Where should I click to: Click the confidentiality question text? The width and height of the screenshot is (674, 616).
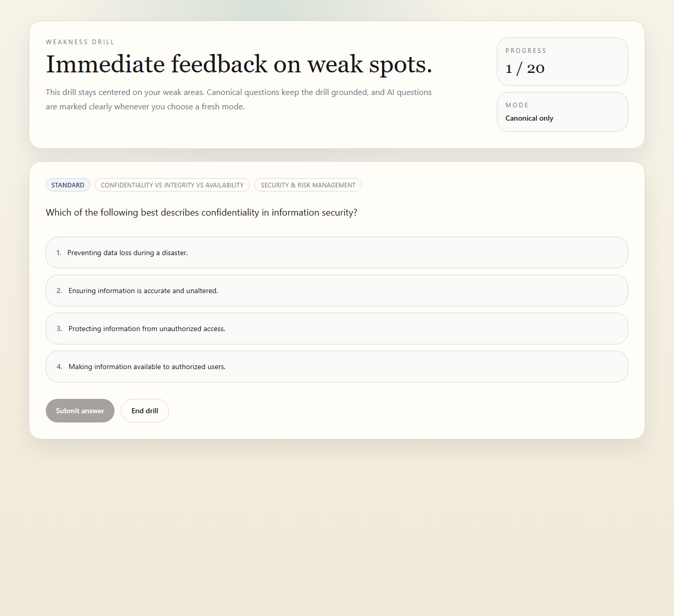click(x=201, y=212)
